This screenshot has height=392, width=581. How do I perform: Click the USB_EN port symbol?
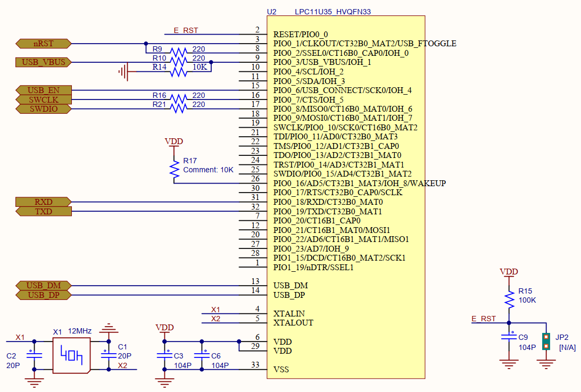click(44, 90)
